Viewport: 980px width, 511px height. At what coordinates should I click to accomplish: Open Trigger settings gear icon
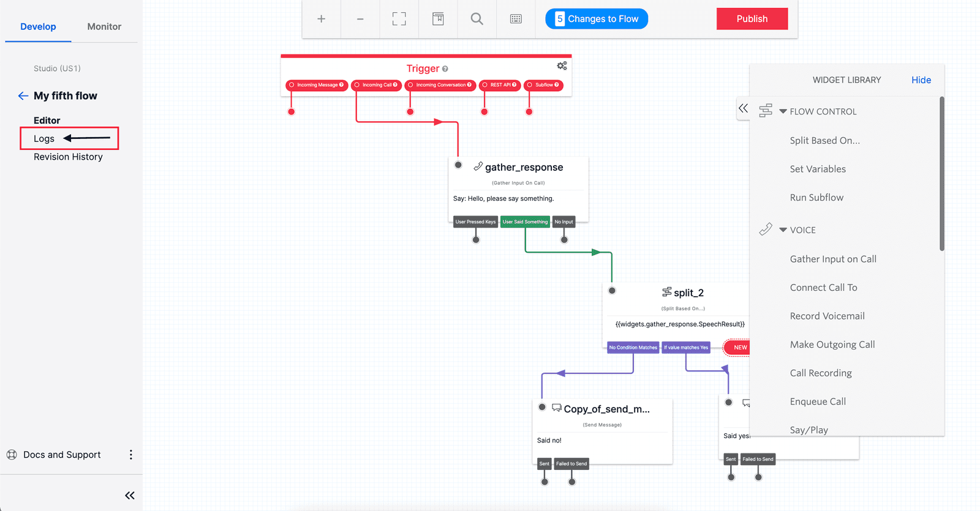(562, 66)
